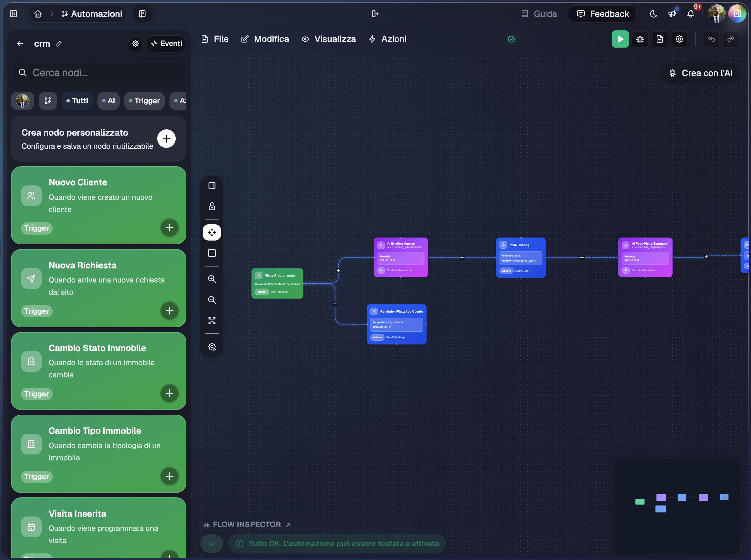Toggle dark mode with the moon icon
The width and height of the screenshot is (751, 560).
(653, 14)
